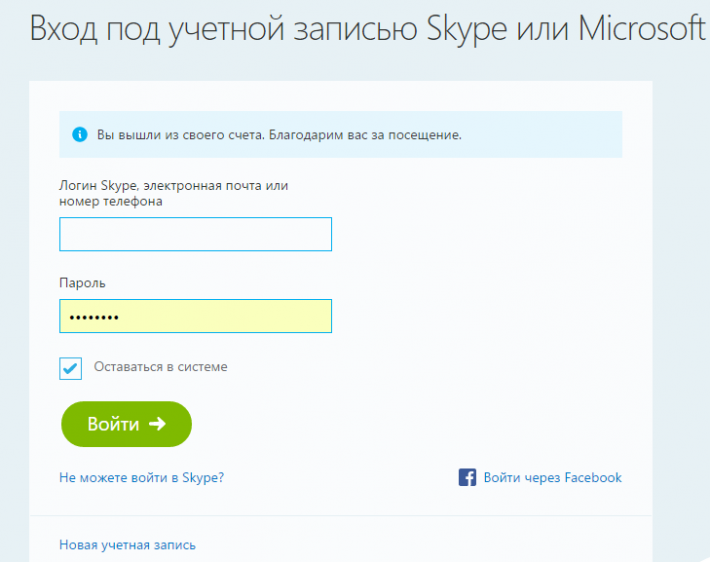Image resolution: width=710 pixels, height=562 pixels.
Task: Untick the Оставаться в системе checkbox
Action: pyautogui.click(x=71, y=368)
